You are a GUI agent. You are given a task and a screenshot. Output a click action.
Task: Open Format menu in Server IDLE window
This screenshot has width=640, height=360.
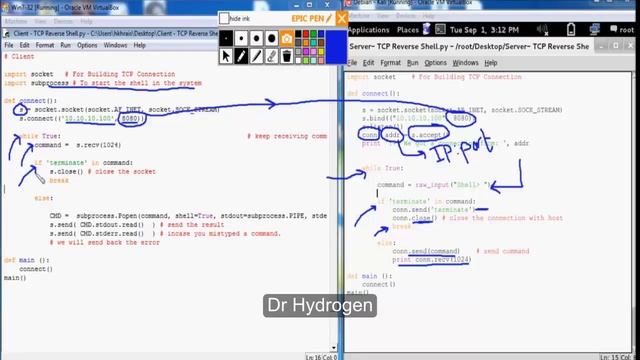[x=390, y=62]
